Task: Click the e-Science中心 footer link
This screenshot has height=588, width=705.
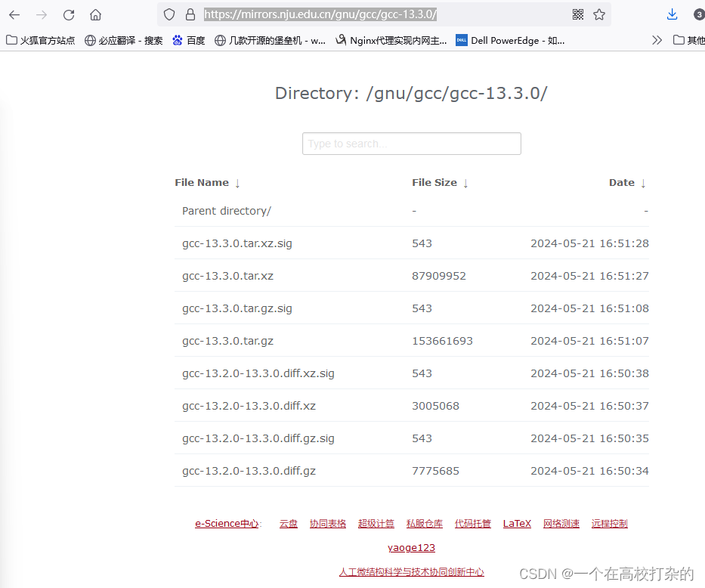Action: tap(226, 523)
